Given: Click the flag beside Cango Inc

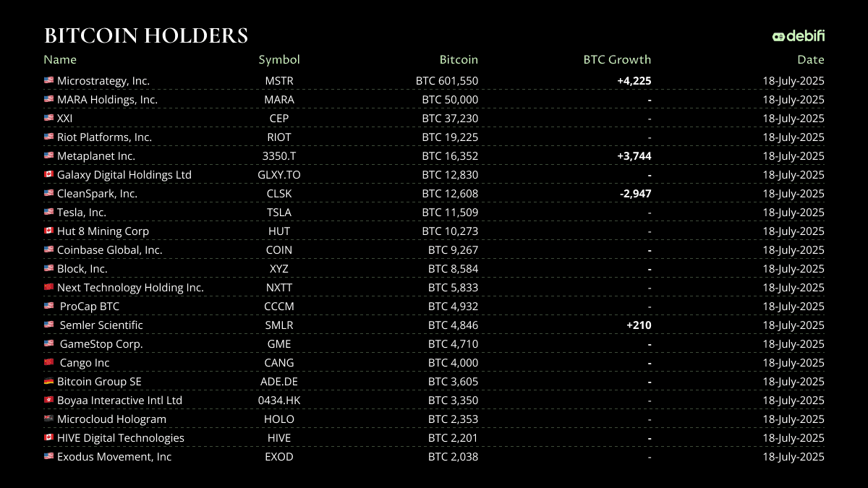Looking at the screenshot, I should click(48, 363).
